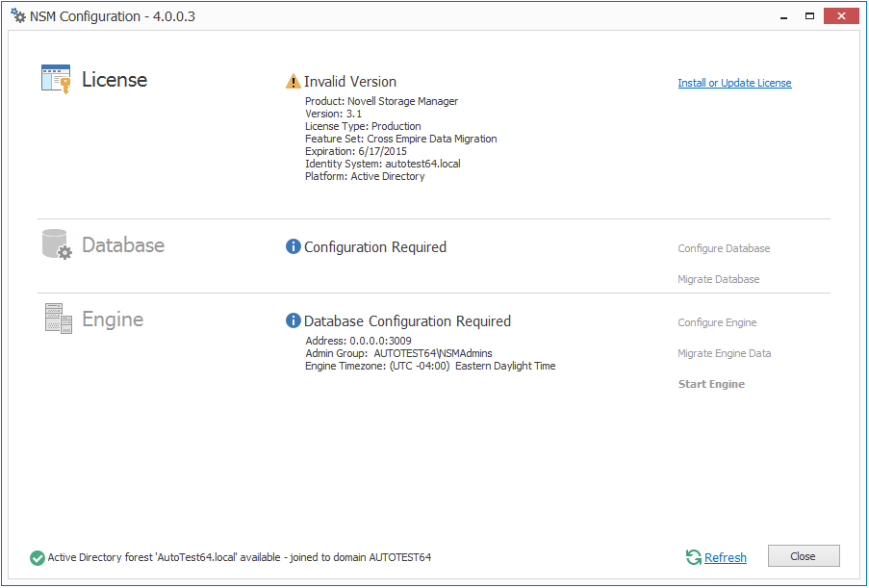Click the Configuration Required info icon

(x=294, y=247)
